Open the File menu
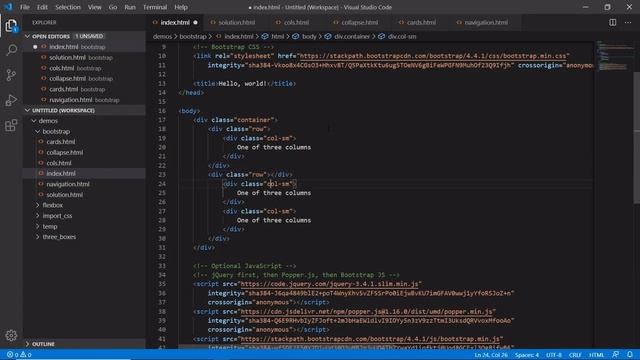The image size is (640, 360). pyautogui.click(x=24, y=7)
